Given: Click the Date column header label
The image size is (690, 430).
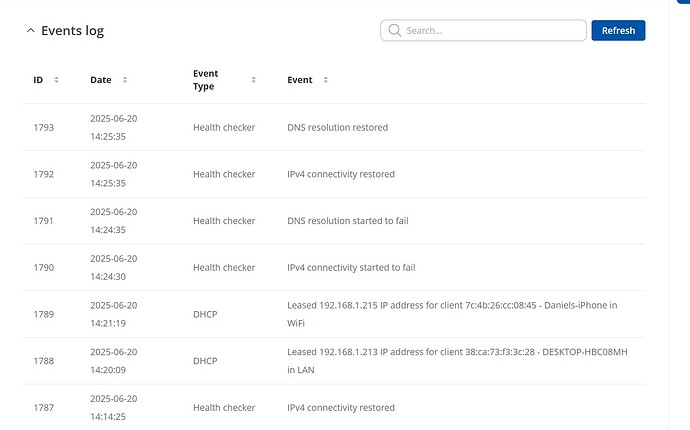Looking at the screenshot, I should point(101,80).
